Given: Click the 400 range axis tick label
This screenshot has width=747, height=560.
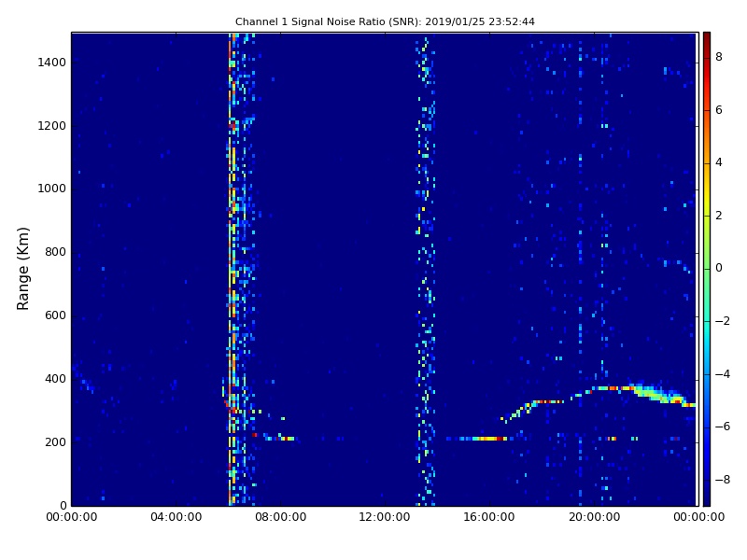Looking at the screenshot, I should coord(55,379).
